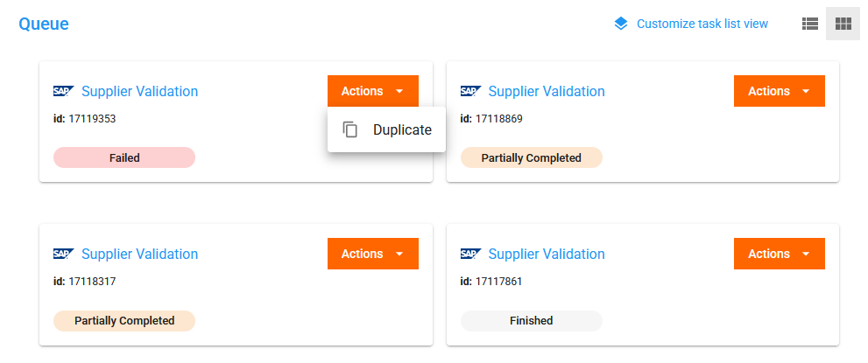
Task: Switch to list view layout icon
Action: coord(810,24)
